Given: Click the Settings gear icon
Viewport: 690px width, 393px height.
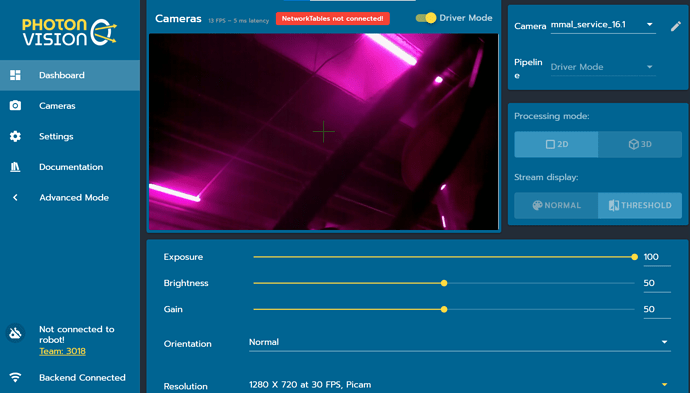Looking at the screenshot, I should tap(15, 136).
